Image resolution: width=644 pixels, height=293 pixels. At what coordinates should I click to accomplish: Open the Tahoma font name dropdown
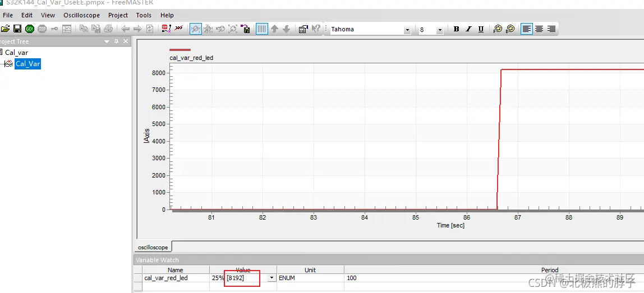407,30
